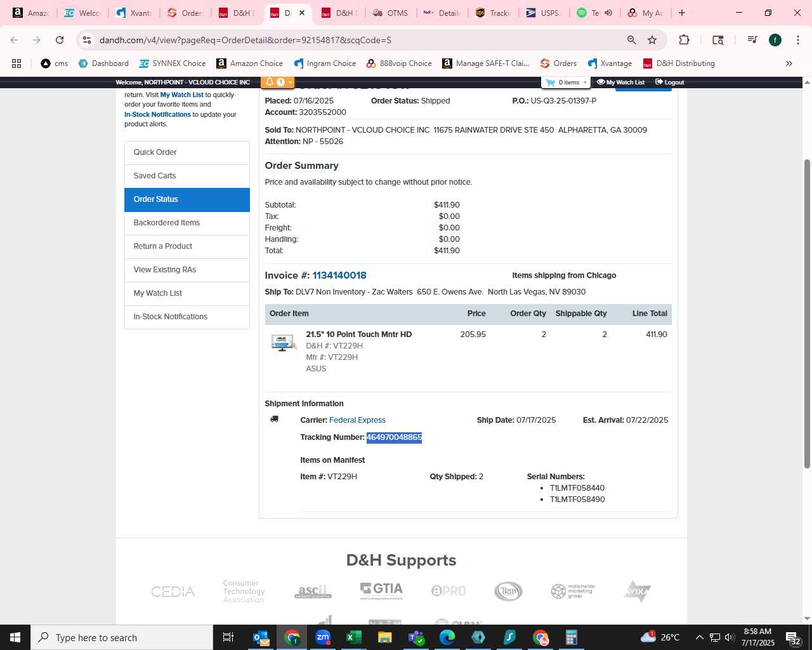
Task: Click serial number T1LMTF058490
Action: 577,500
